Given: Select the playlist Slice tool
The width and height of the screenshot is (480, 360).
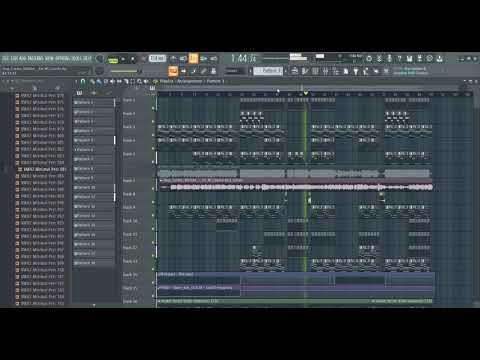Looking at the screenshot, I should pyautogui.click(x=126, y=81).
